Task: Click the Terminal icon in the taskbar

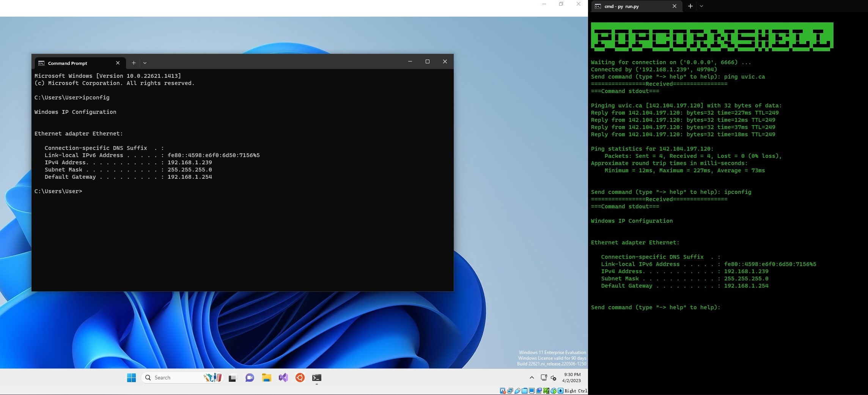Action: click(x=317, y=378)
